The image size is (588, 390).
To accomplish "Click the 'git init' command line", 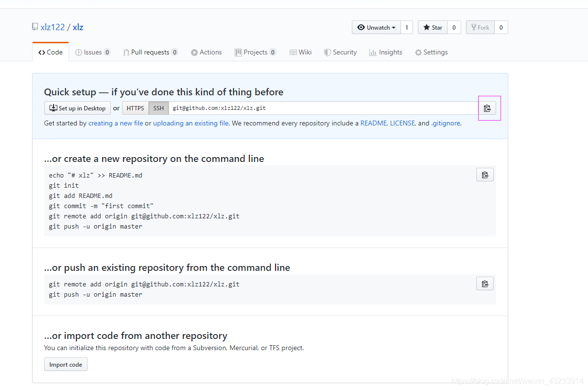I will [x=64, y=185].
